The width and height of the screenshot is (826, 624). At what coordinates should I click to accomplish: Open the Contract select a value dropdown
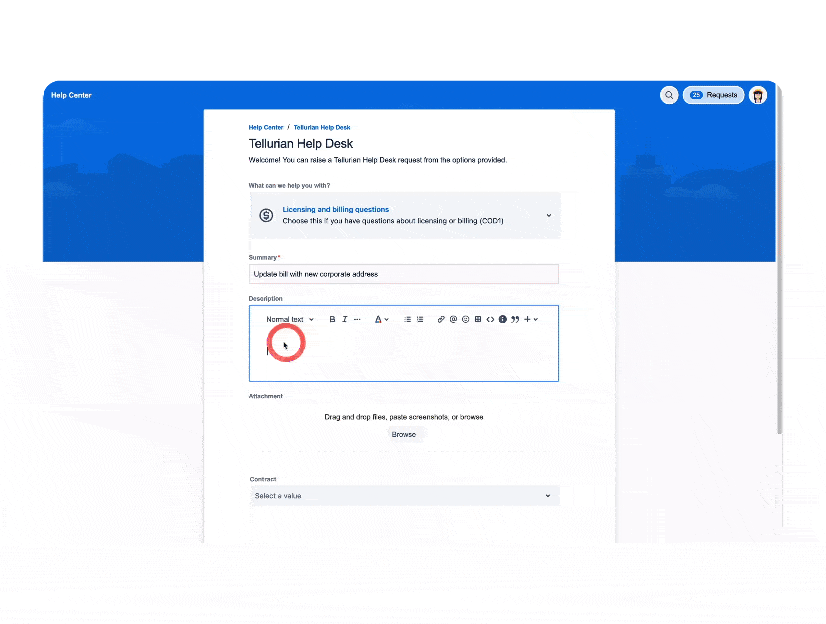click(x=404, y=496)
